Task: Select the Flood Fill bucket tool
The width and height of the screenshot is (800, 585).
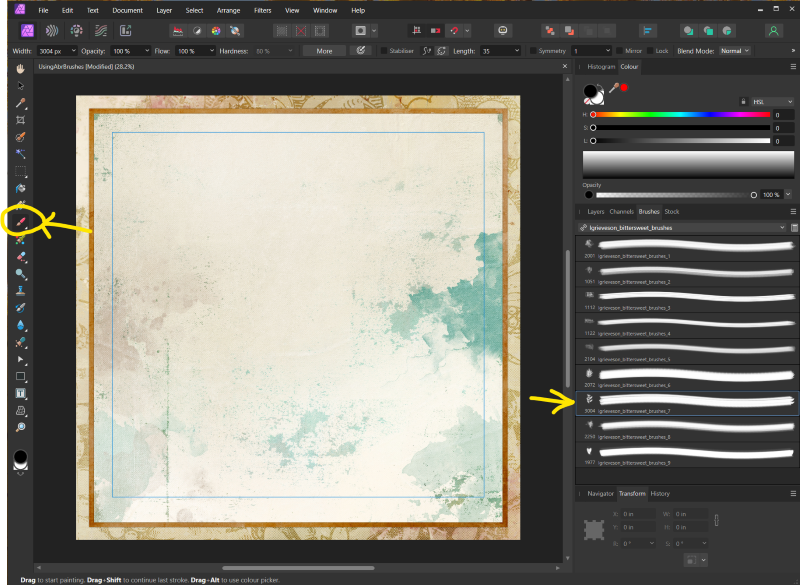Action: [x=20, y=188]
